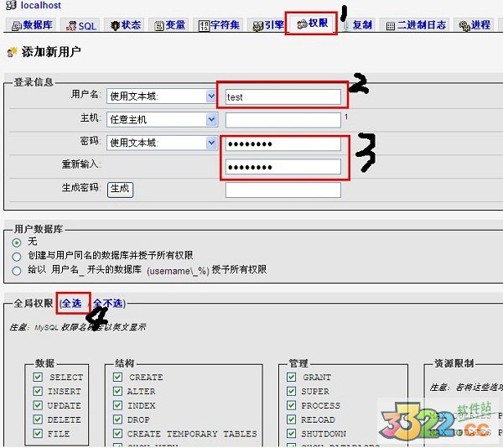Toggle the INDEX privilege checkbox

(x=117, y=405)
